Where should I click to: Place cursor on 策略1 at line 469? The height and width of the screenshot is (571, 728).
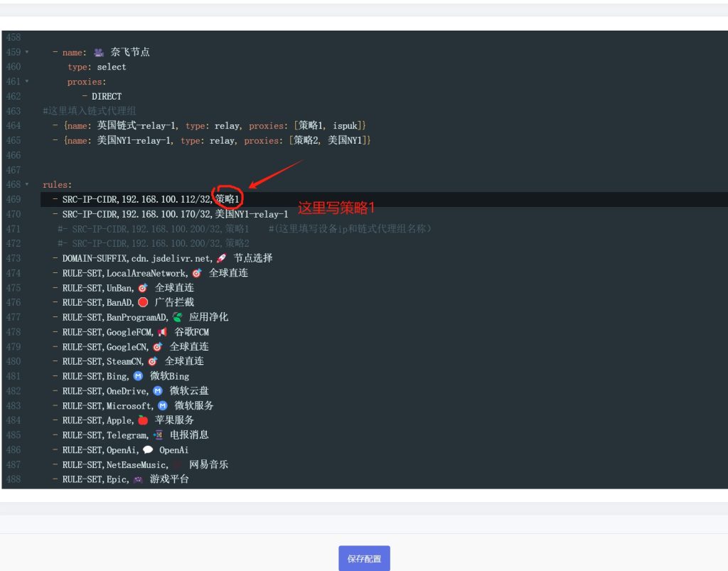[x=227, y=199]
